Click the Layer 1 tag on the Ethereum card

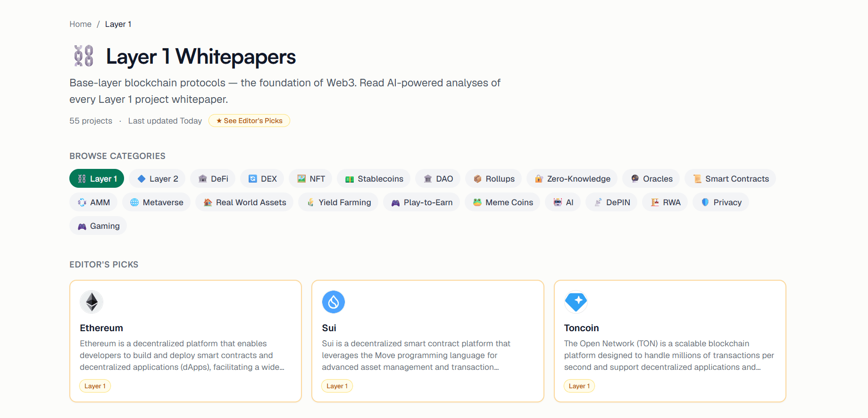click(x=95, y=386)
